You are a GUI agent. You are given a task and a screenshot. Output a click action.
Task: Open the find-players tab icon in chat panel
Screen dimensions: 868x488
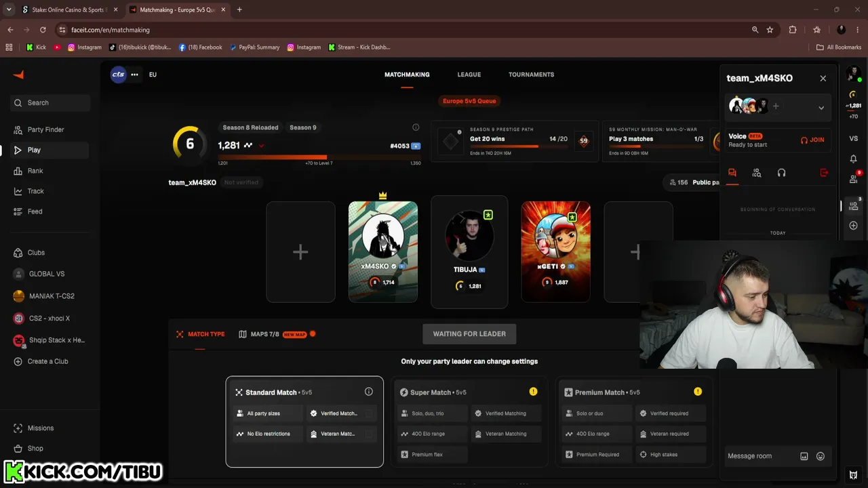click(x=757, y=173)
